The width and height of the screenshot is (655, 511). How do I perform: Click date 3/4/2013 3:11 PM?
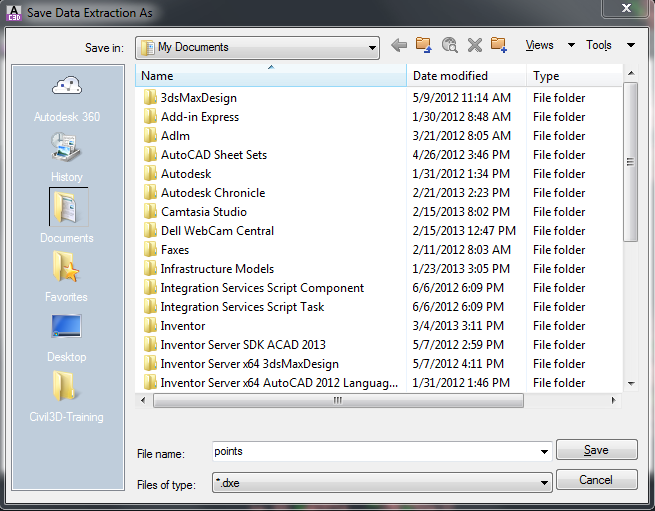point(458,326)
